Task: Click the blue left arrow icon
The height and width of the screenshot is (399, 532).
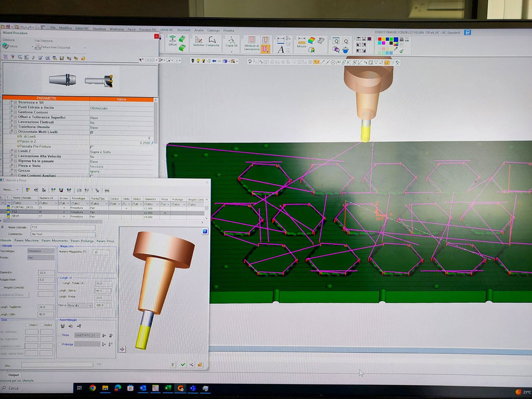Action: pyautogui.click(x=214, y=61)
